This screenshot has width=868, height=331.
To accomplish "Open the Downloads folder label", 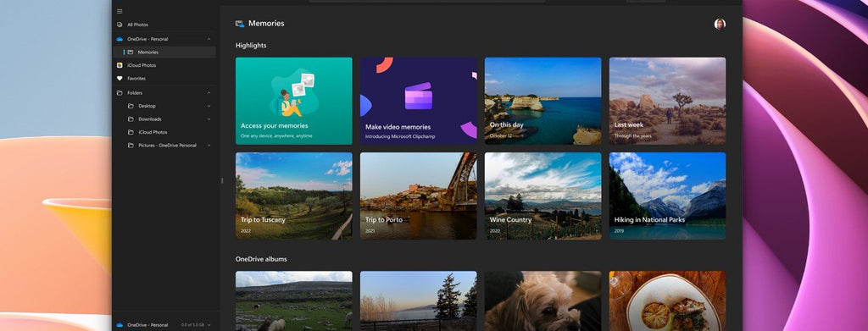I will point(150,119).
